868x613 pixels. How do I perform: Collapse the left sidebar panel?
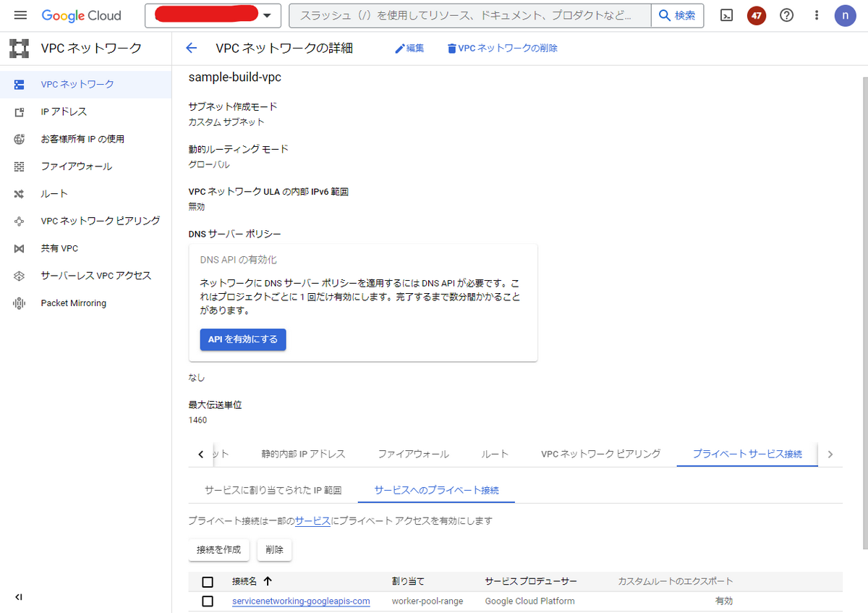pos(19,597)
